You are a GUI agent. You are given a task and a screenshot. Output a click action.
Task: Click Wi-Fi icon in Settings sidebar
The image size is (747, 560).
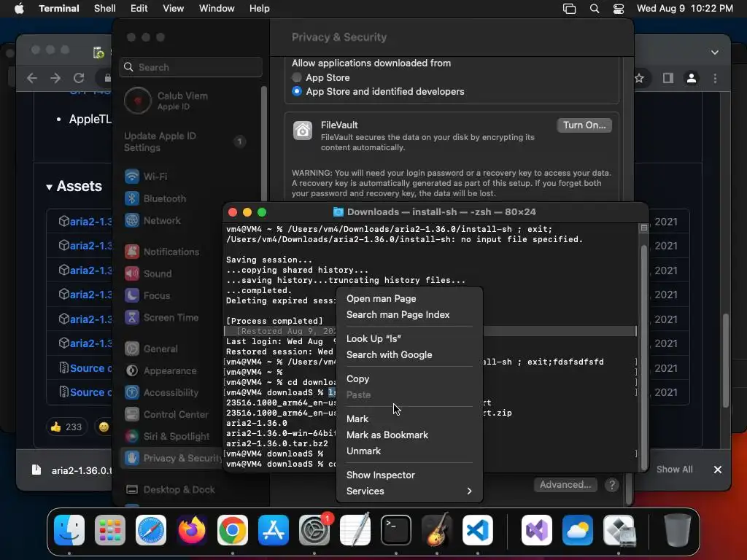(132, 176)
